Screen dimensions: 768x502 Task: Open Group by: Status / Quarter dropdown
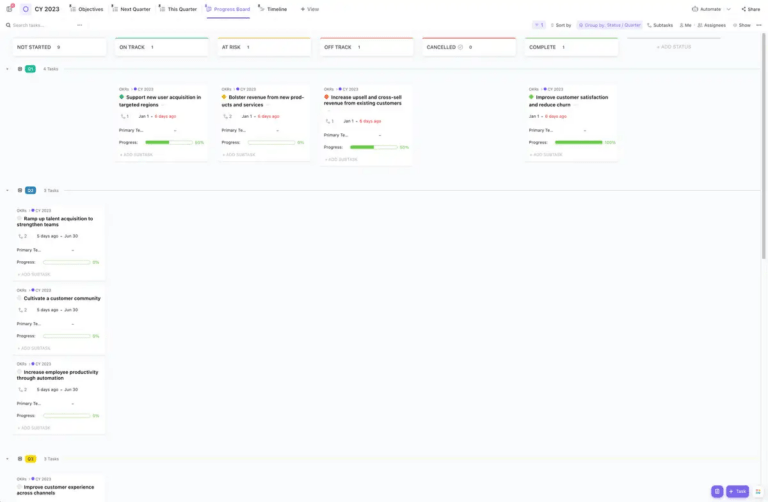pyautogui.click(x=609, y=25)
